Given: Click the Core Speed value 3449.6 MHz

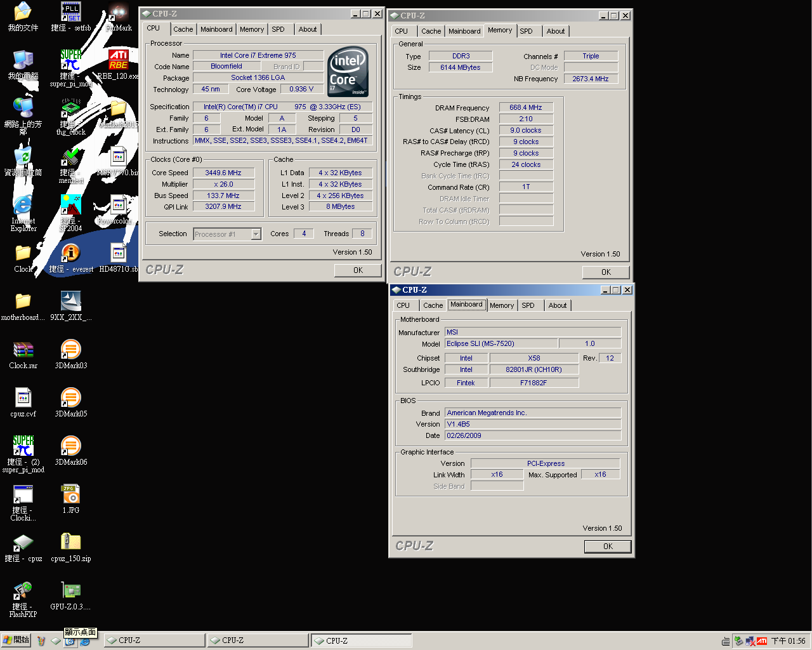Looking at the screenshot, I should pos(223,173).
